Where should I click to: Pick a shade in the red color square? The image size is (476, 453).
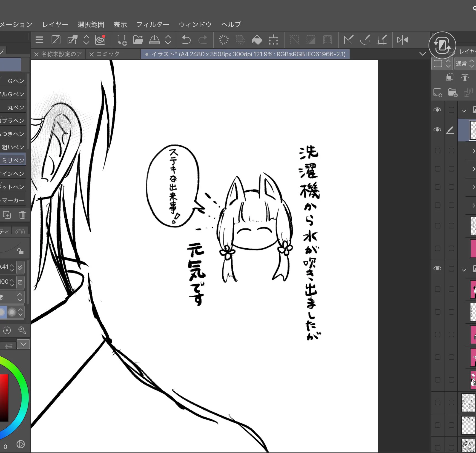tap(4, 398)
